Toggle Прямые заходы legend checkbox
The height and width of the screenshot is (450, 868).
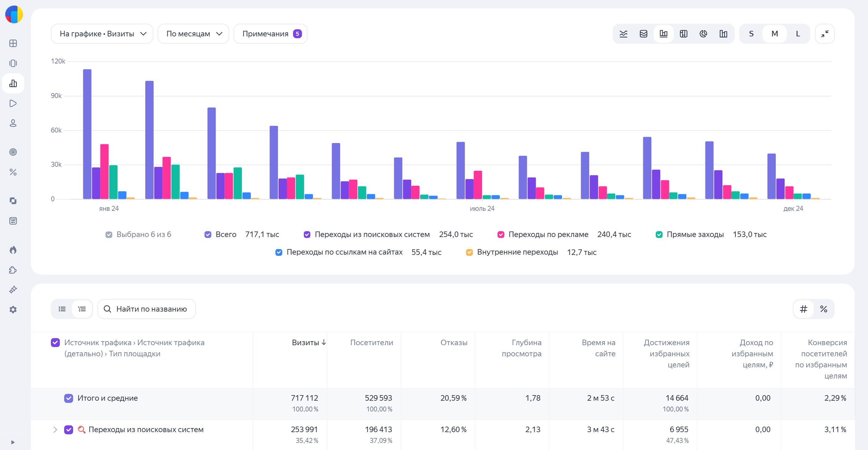[659, 235]
